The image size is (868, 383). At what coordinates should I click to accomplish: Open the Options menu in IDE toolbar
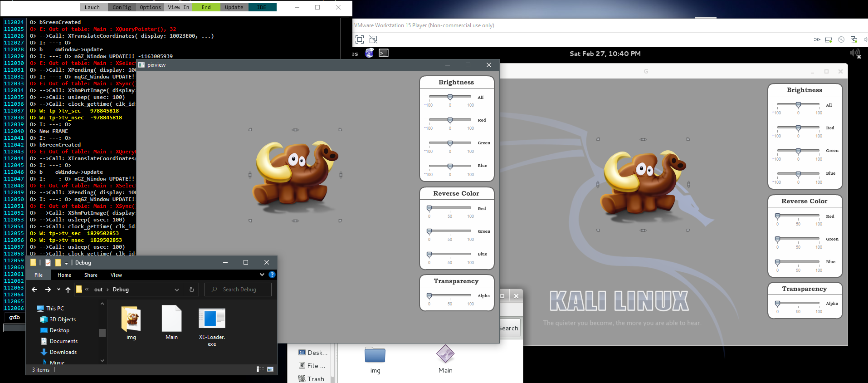(150, 7)
